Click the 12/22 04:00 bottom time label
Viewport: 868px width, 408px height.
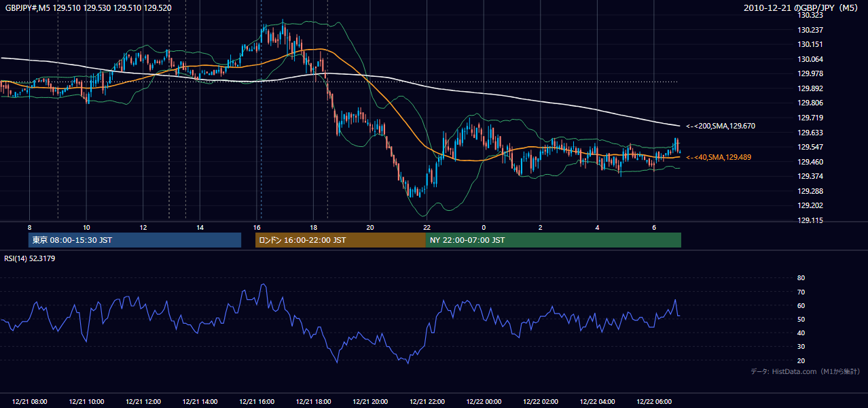[x=597, y=402]
